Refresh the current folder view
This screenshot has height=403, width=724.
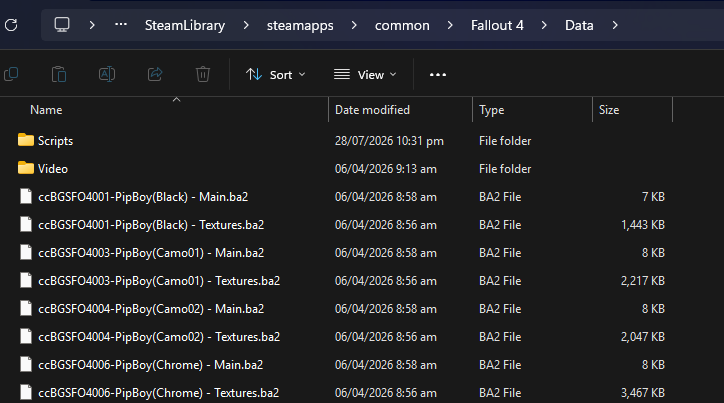(x=11, y=25)
